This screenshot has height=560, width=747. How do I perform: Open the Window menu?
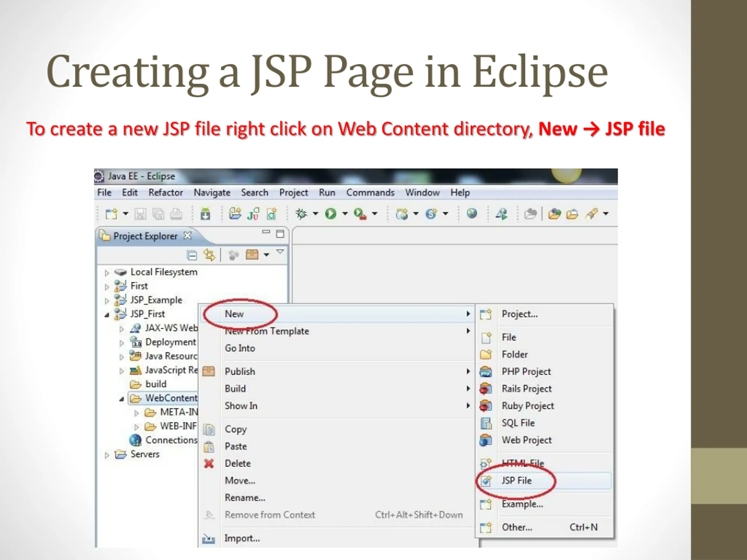(x=423, y=192)
